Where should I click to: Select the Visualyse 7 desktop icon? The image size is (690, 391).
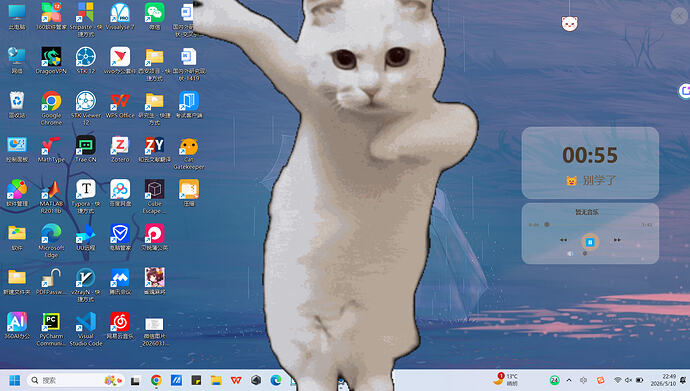pos(120,16)
